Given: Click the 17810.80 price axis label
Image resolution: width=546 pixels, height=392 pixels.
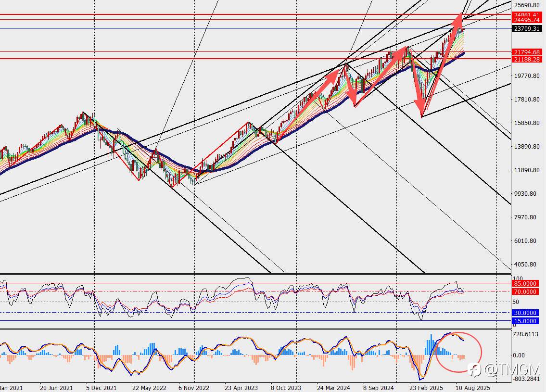Looking at the screenshot, I should [527, 100].
